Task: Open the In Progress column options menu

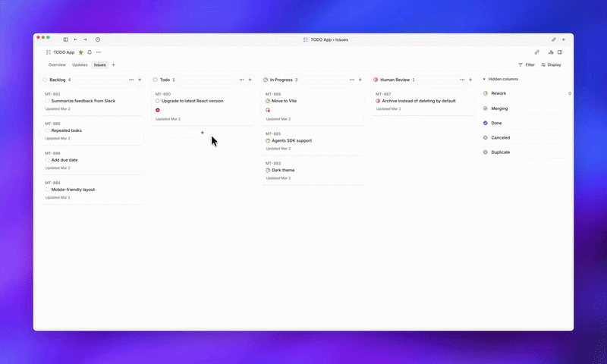Action: [352, 80]
